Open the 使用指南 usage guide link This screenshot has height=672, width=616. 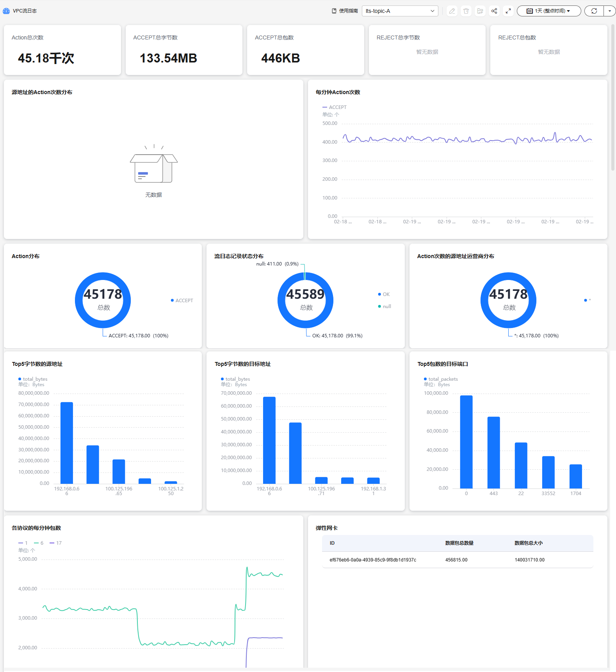pyautogui.click(x=345, y=11)
